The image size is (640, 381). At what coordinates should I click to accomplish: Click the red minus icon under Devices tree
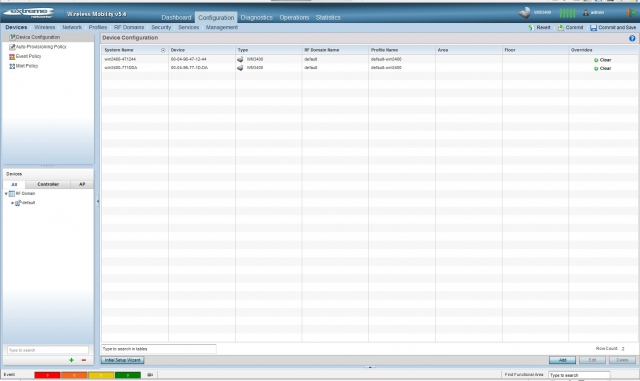coord(84,360)
